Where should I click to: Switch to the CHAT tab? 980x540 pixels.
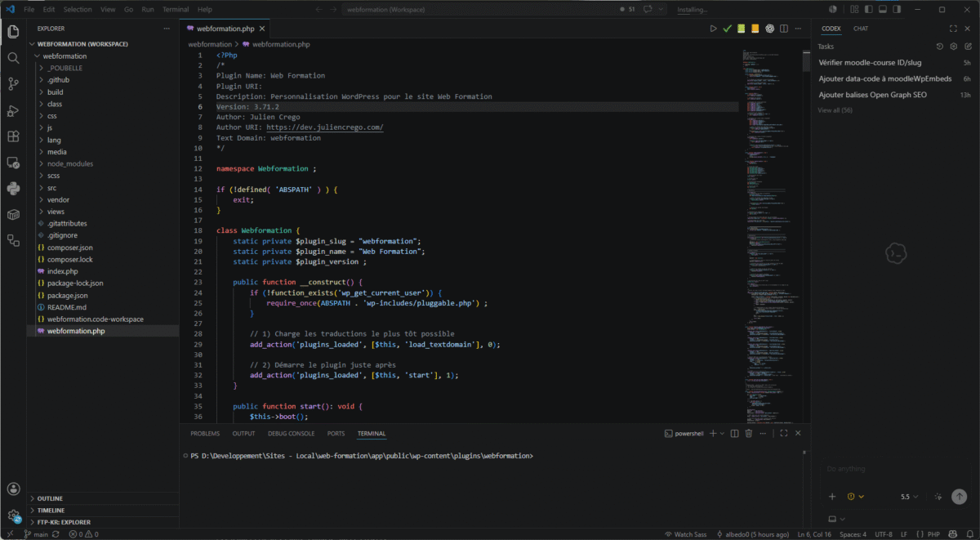pos(861,29)
